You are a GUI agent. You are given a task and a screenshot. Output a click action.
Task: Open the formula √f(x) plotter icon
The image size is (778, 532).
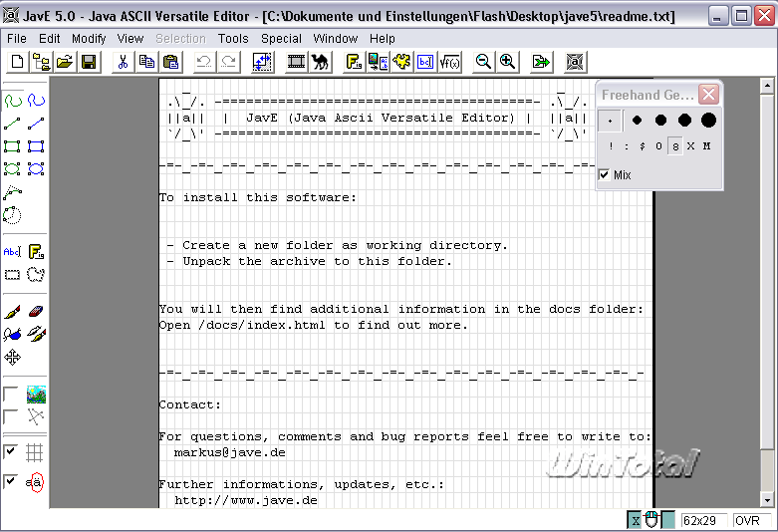click(x=449, y=62)
